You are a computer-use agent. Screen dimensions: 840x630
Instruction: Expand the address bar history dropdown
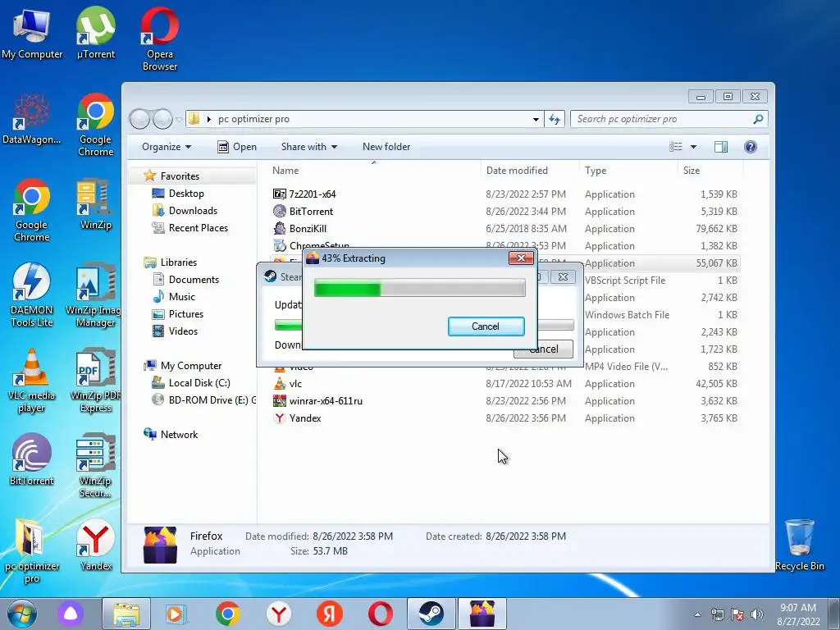pyautogui.click(x=536, y=120)
